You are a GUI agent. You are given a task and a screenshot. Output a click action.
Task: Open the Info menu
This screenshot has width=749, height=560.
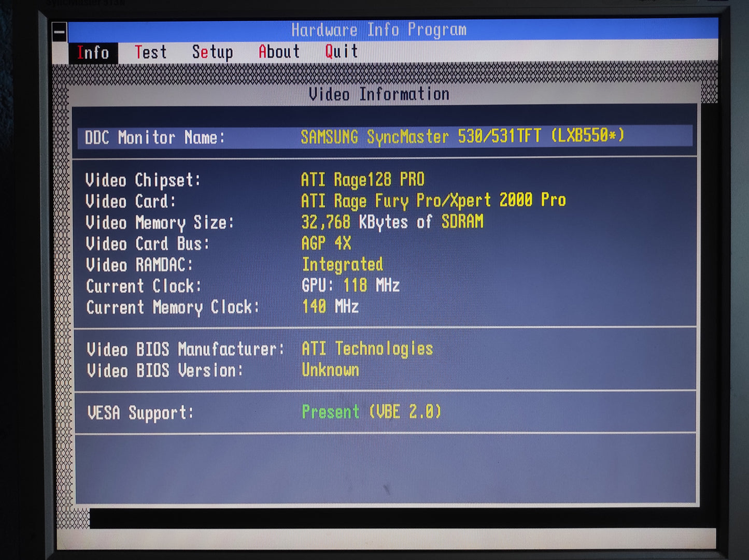click(93, 52)
